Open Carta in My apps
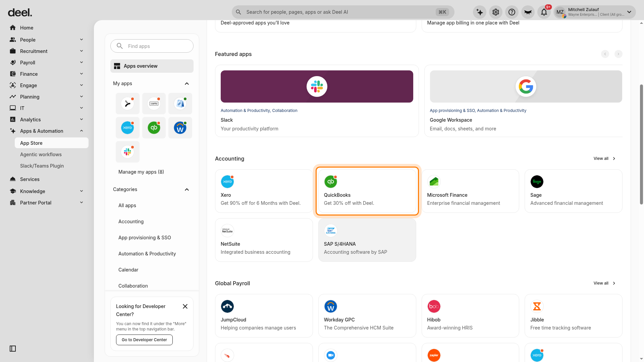Viewport: 644px width, 362px height. click(154, 104)
